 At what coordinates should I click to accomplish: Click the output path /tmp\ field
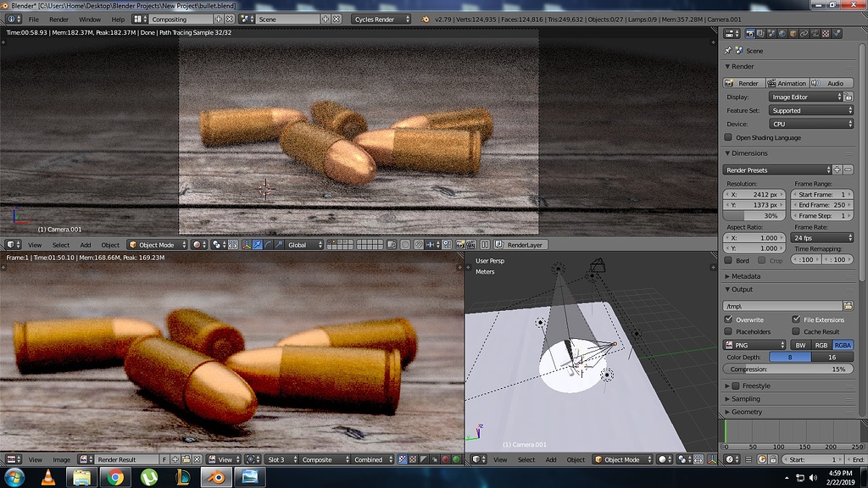782,306
